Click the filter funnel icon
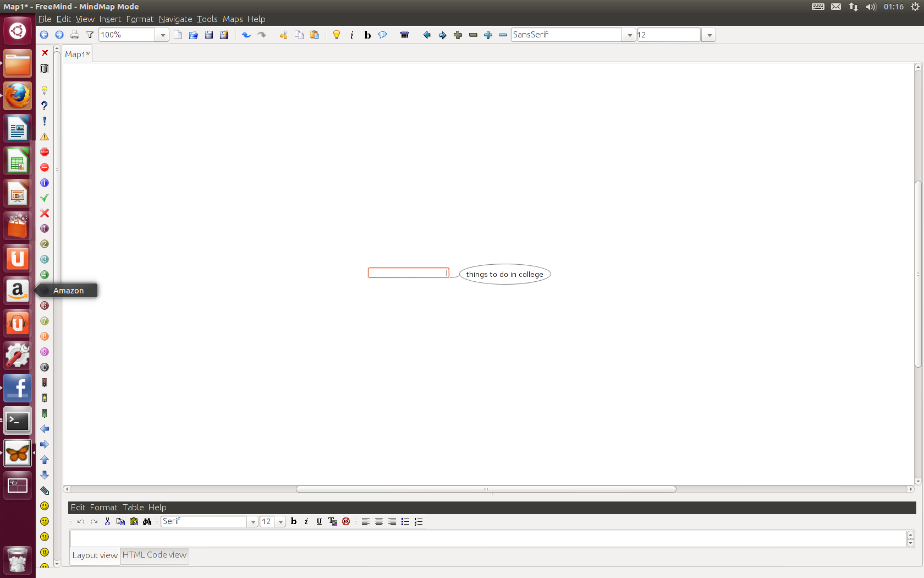 tap(90, 35)
